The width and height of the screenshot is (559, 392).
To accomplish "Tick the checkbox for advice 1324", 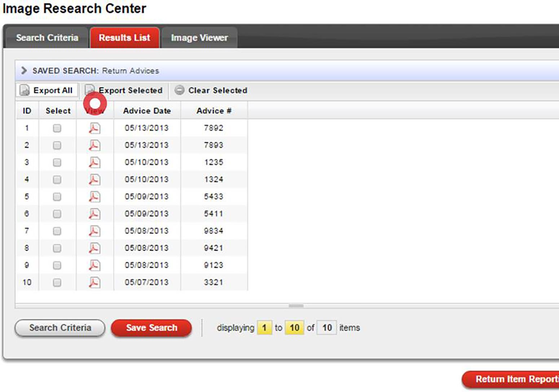I will 57,180.
